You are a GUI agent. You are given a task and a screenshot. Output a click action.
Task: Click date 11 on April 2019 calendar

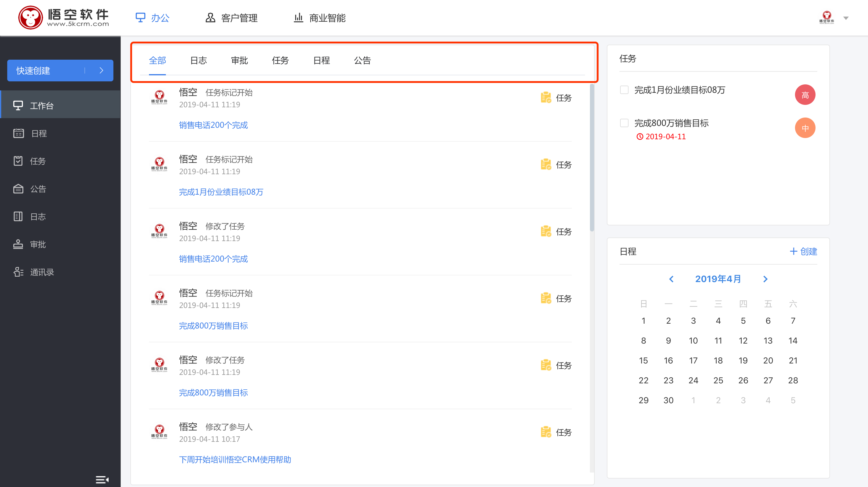click(x=718, y=341)
